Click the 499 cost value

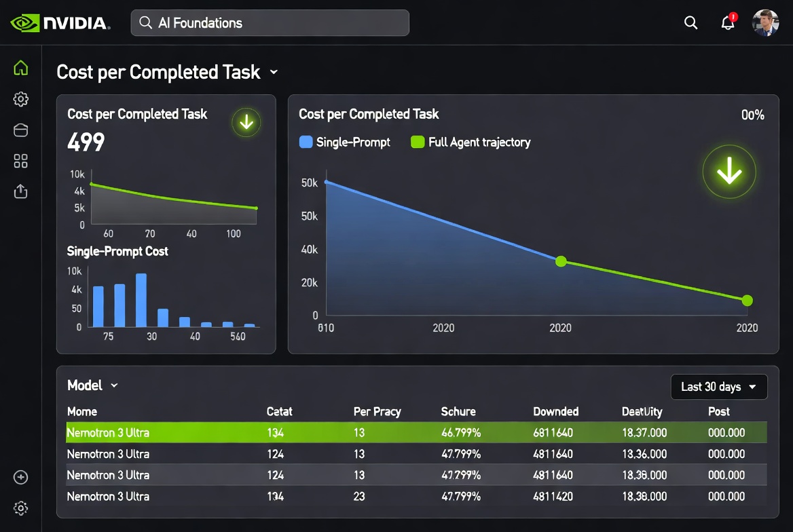click(x=86, y=142)
